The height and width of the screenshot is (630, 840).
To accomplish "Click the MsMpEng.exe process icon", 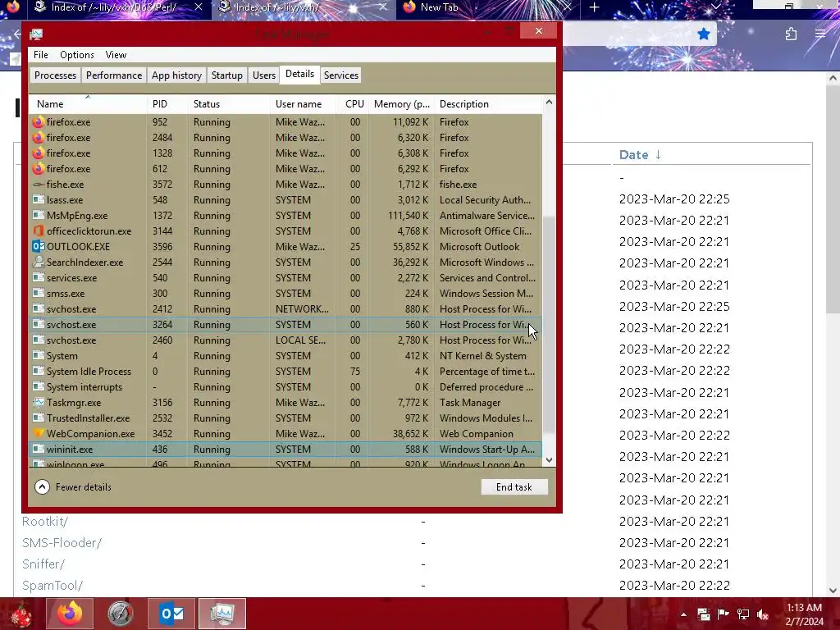I will (x=38, y=216).
